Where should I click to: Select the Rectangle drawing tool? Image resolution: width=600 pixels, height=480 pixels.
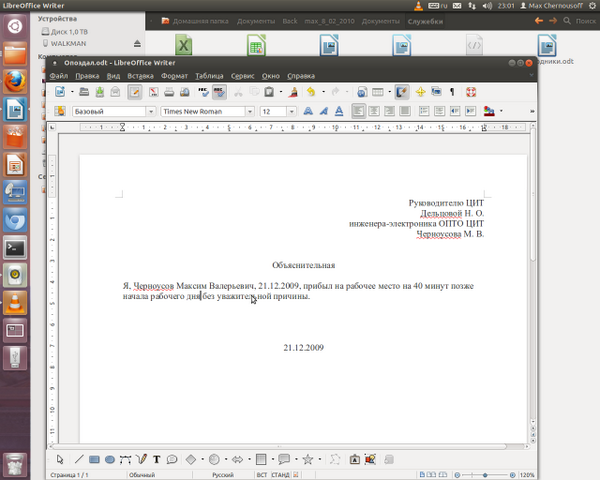(x=94, y=459)
